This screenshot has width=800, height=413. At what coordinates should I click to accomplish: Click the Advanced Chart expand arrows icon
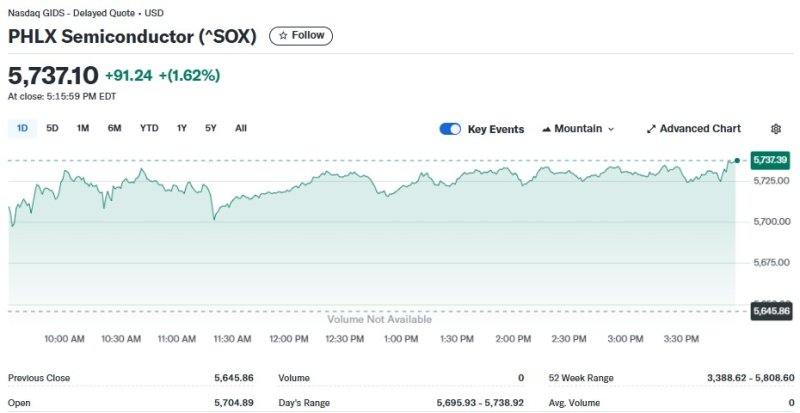tap(651, 129)
